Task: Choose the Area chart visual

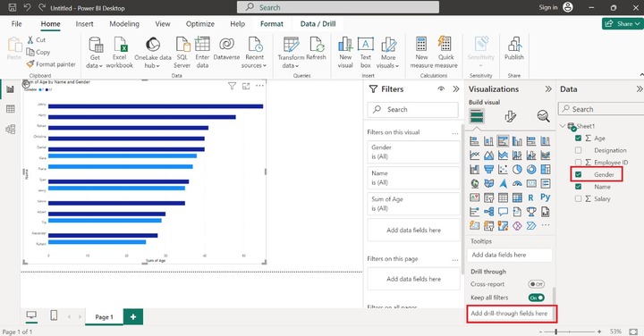Action: (x=488, y=155)
